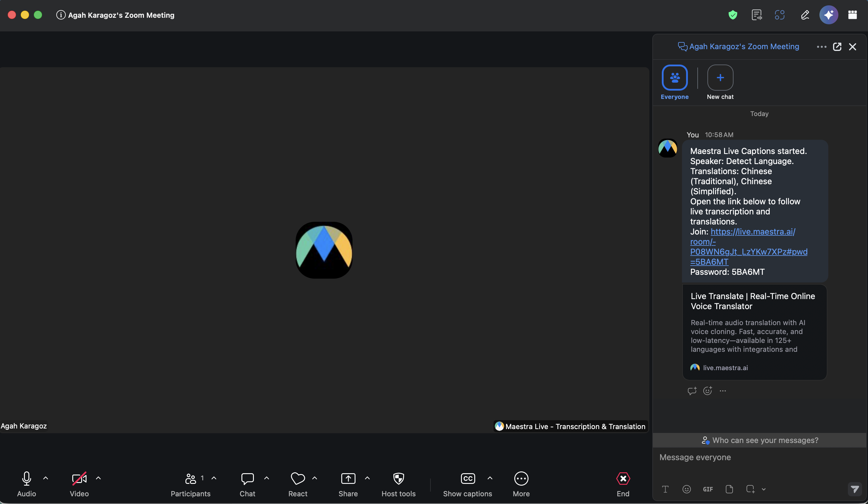Reply to the Maestra message in thread
The width and height of the screenshot is (868, 504).
[692, 391]
